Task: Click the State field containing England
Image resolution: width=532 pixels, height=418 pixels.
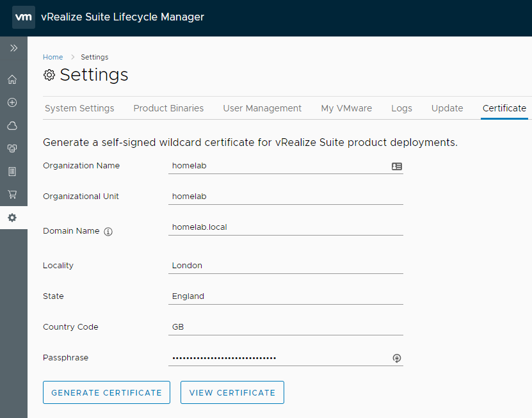Action: 286,296
